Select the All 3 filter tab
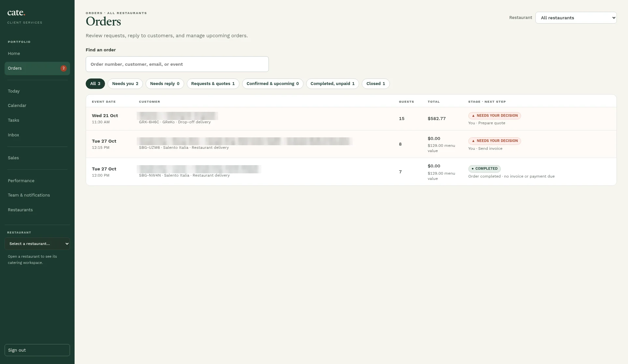 point(95,84)
